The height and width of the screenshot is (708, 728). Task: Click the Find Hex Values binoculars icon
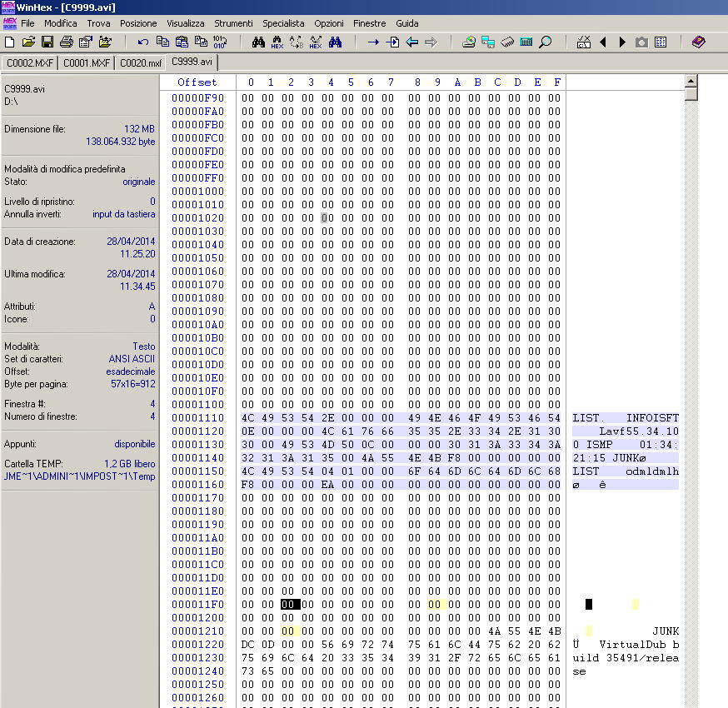277,42
